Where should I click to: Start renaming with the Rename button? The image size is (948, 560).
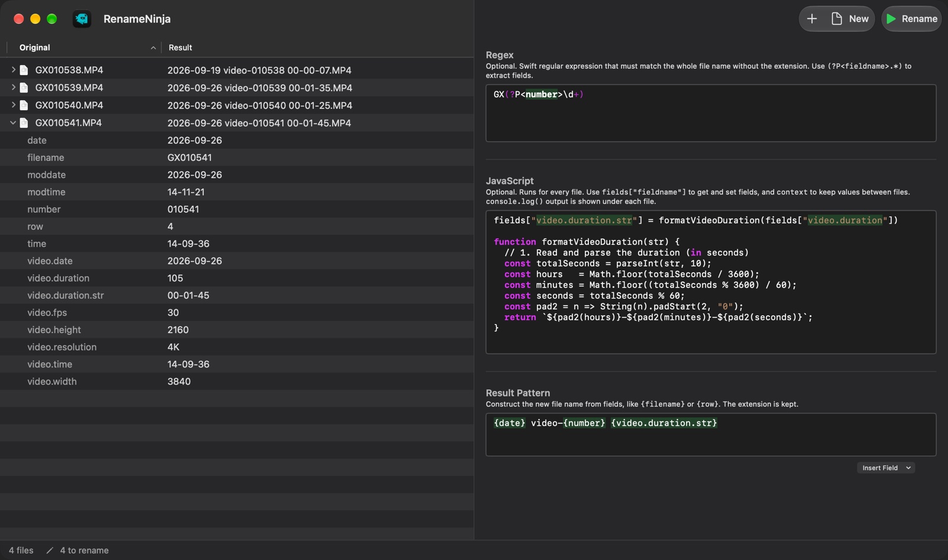pos(911,19)
